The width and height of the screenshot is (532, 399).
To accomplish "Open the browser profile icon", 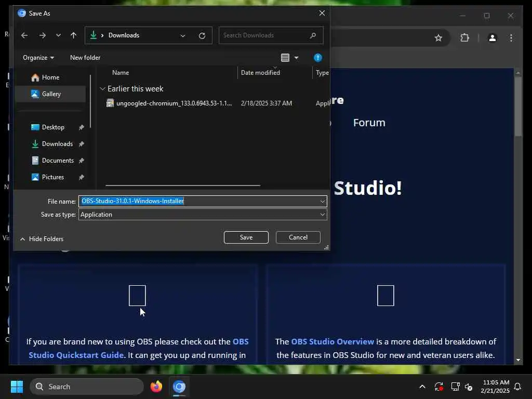I will (493, 38).
